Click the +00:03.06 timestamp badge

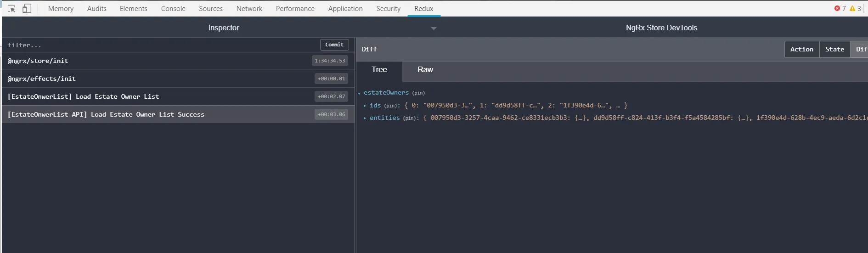(331, 114)
